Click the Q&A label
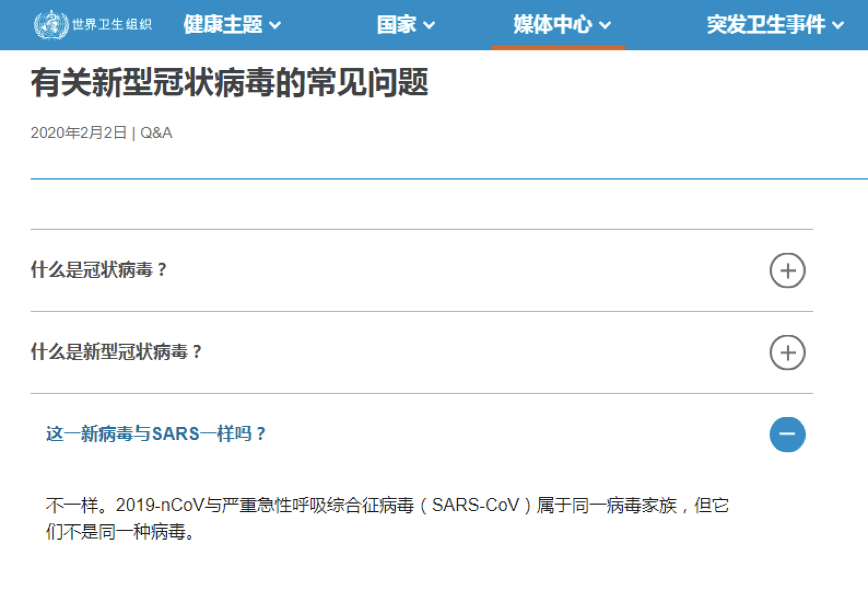The width and height of the screenshot is (868, 602). pyautogui.click(x=156, y=133)
